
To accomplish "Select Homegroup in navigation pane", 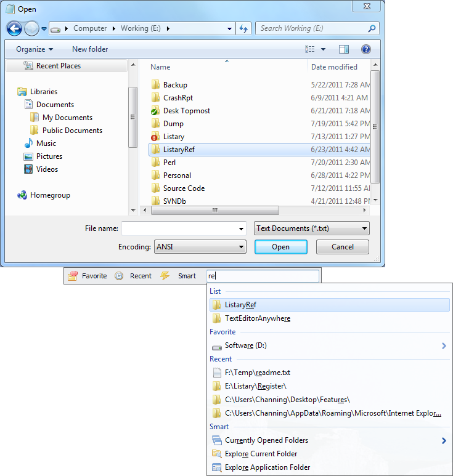I will point(44,195).
